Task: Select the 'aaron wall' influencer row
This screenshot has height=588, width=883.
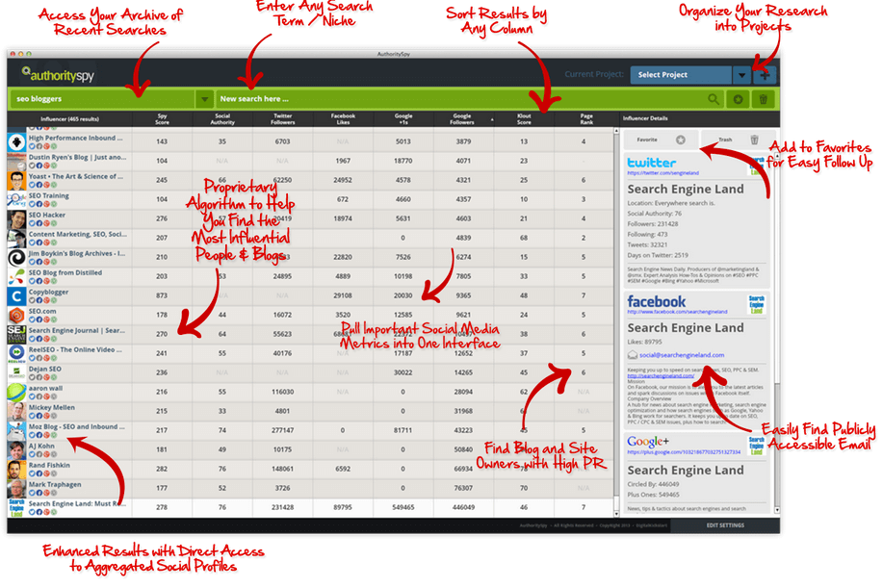Action: point(310,393)
